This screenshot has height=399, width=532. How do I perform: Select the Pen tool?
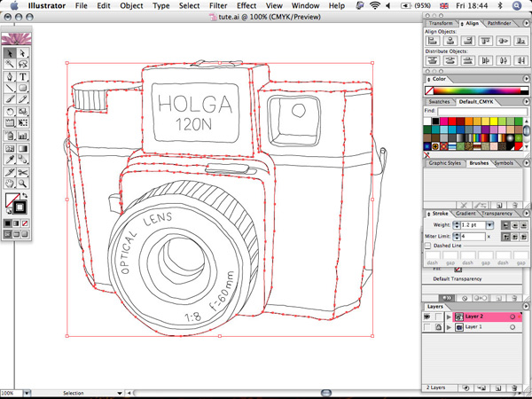[x=10, y=76]
